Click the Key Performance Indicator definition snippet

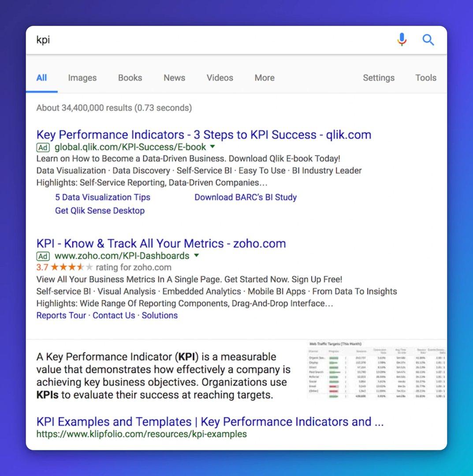164,376
